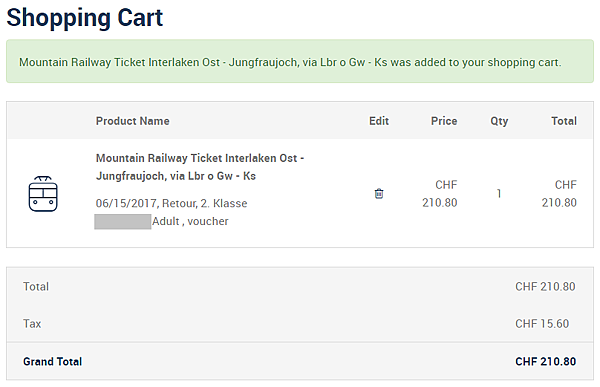Click the train ticket product icon

click(x=43, y=194)
